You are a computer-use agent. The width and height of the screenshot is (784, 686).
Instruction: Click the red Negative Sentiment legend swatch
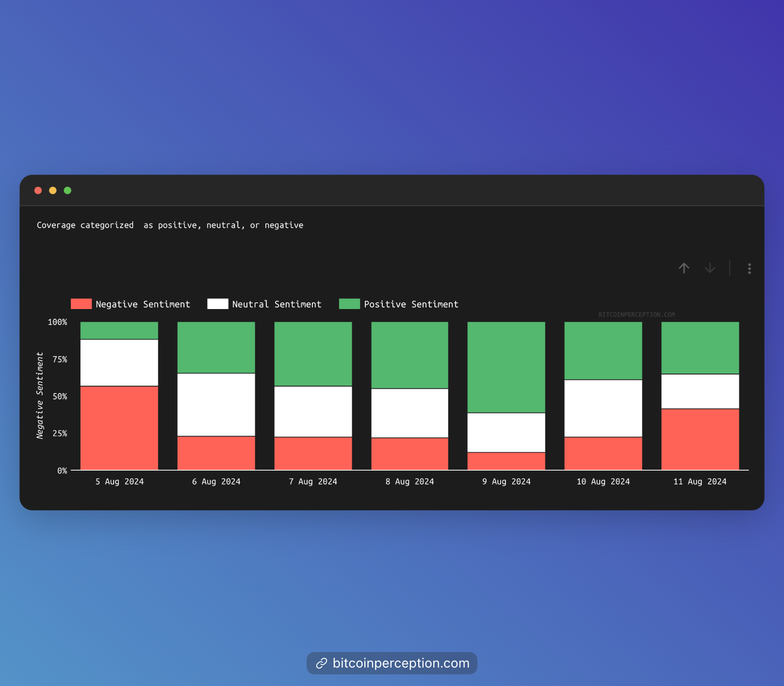pos(81,304)
